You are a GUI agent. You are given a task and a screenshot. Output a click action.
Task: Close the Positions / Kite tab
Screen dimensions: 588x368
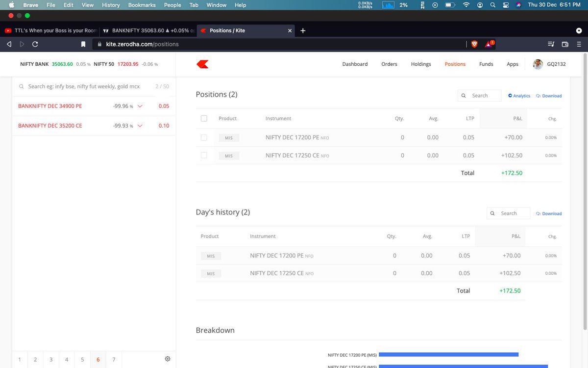point(290,30)
